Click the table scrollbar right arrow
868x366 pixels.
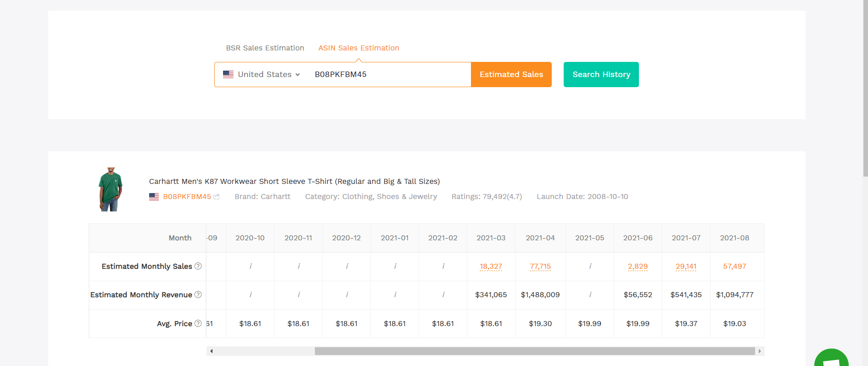tap(760, 351)
